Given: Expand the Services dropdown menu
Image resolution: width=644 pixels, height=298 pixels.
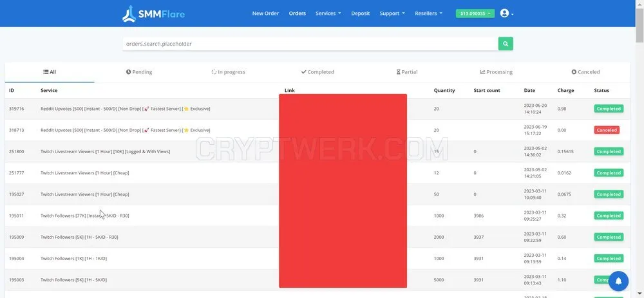Looking at the screenshot, I should click(328, 14).
